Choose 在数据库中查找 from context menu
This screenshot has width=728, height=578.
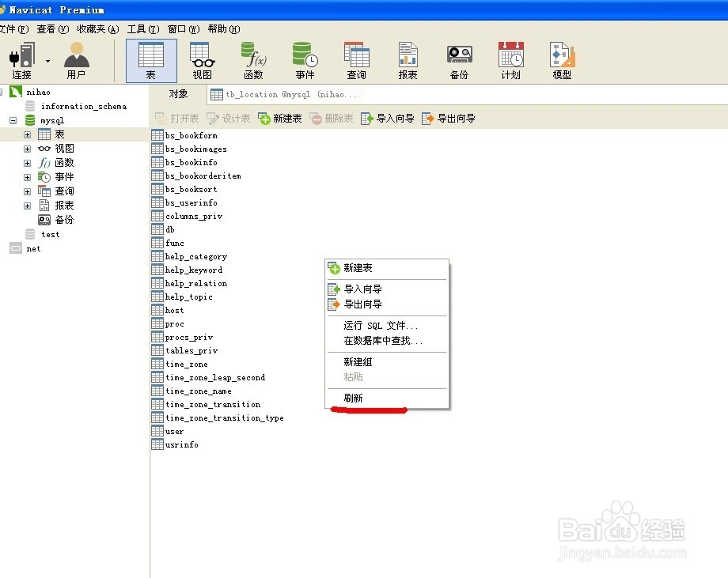(387, 341)
